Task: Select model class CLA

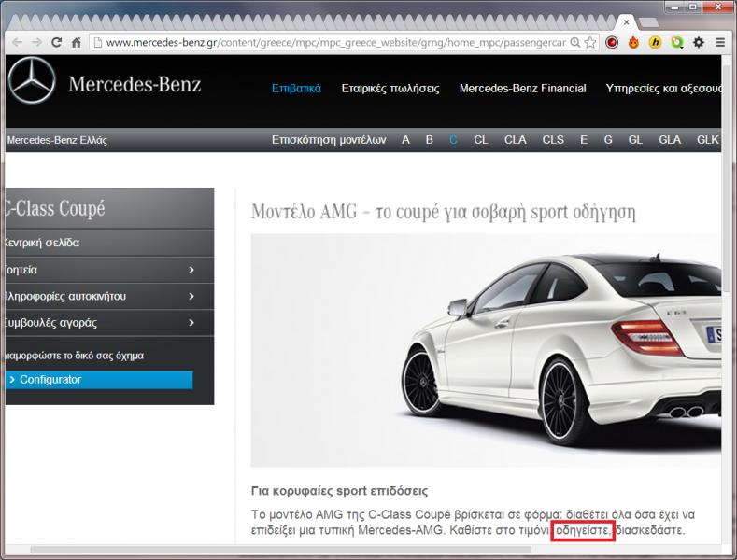Action: [515, 140]
